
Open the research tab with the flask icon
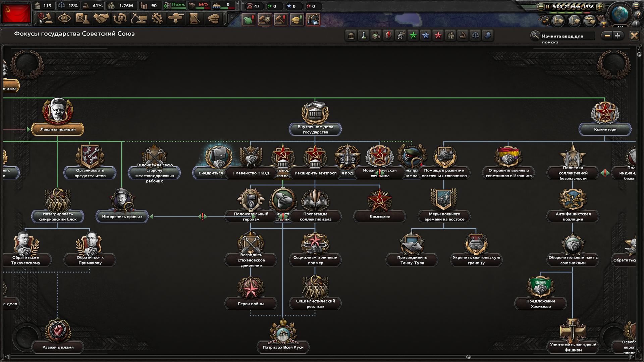[84, 19]
